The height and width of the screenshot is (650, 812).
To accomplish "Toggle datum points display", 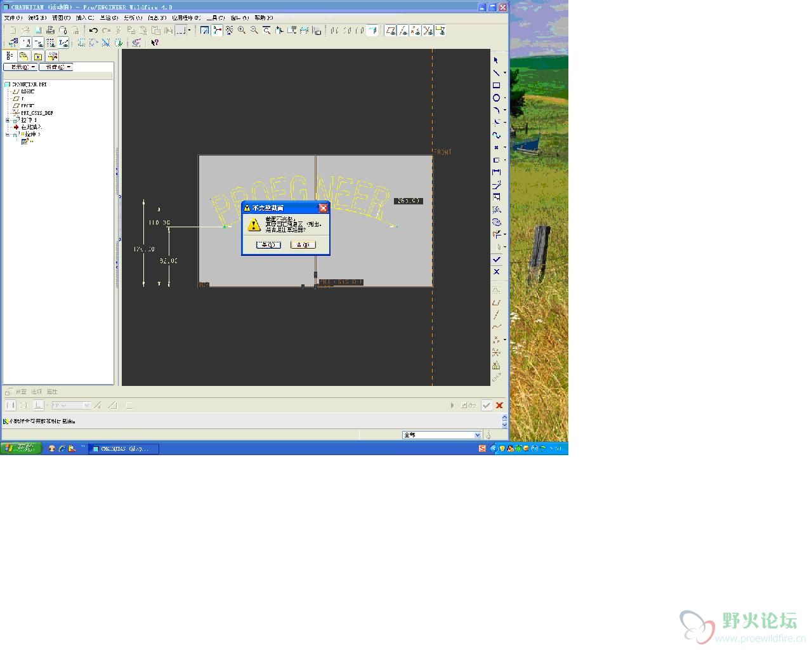I will tap(416, 30).
